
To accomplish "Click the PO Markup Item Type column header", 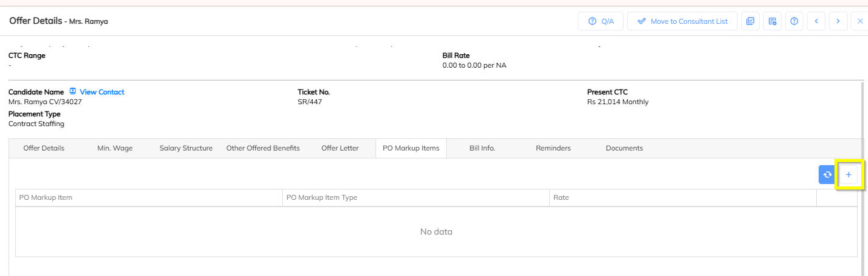I will (x=322, y=197).
